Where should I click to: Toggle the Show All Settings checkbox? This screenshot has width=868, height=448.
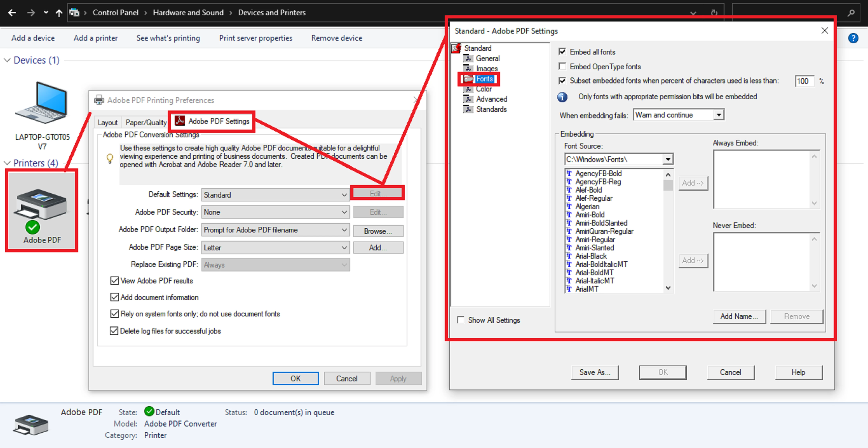pos(460,320)
